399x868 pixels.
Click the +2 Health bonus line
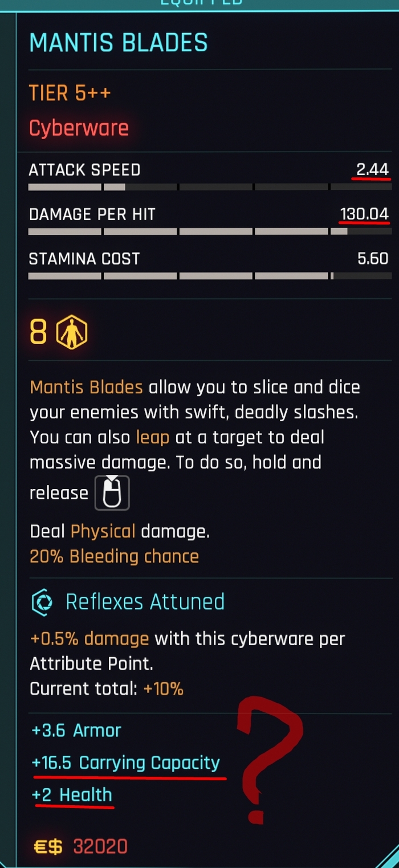(x=72, y=795)
